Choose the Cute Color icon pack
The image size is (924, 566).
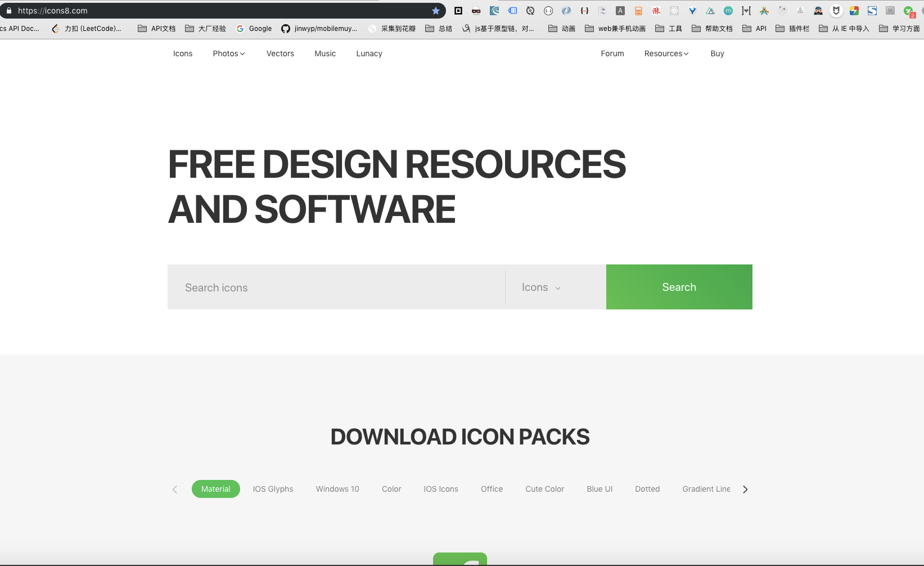point(544,489)
